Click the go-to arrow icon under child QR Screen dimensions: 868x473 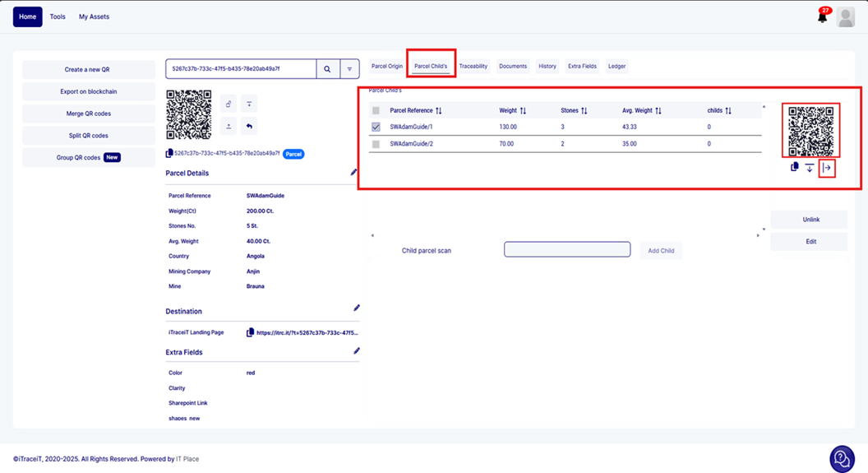tap(828, 168)
